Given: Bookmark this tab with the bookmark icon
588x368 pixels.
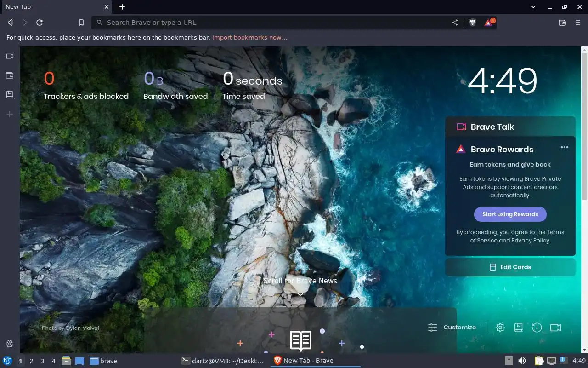Looking at the screenshot, I should [81, 23].
